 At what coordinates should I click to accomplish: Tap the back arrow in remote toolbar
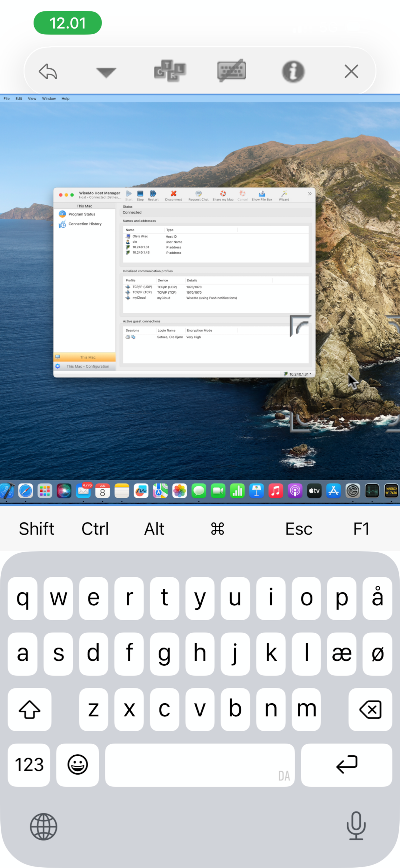pos(48,71)
